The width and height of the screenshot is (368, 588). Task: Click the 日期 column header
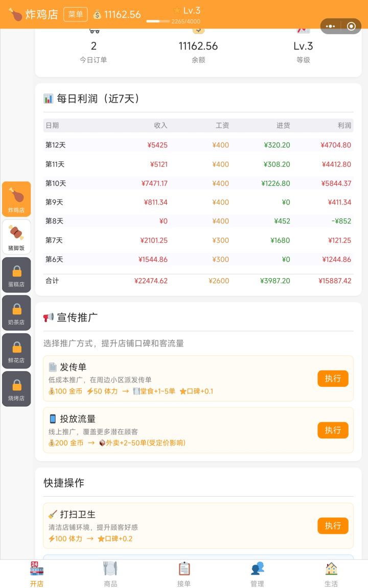coord(52,126)
